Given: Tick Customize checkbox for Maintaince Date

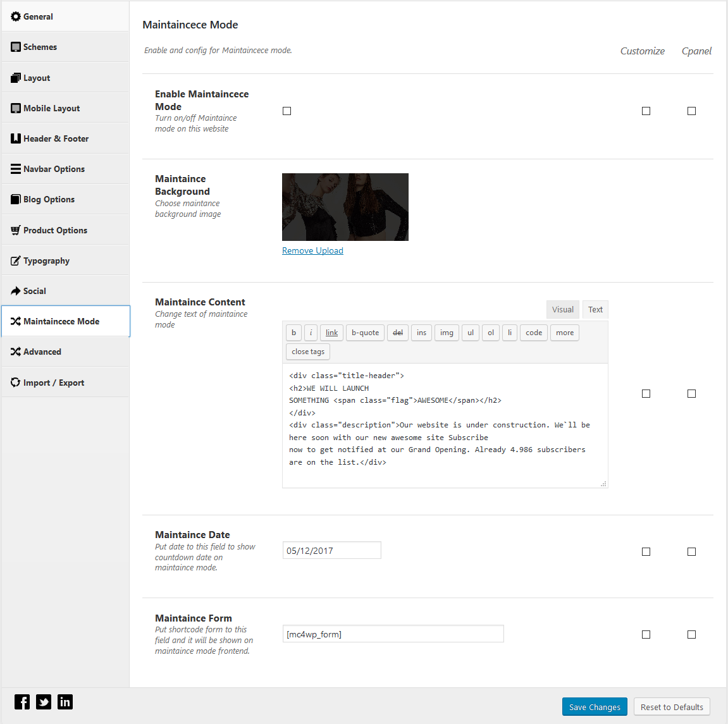Looking at the screenshot, I should [646, 551].
